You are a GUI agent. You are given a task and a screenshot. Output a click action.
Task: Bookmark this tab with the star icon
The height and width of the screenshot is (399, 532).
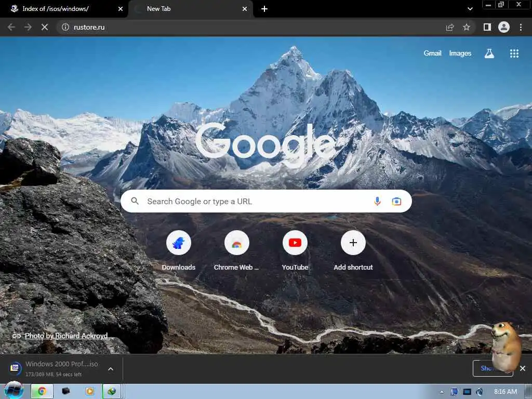(x=467, y=27)
